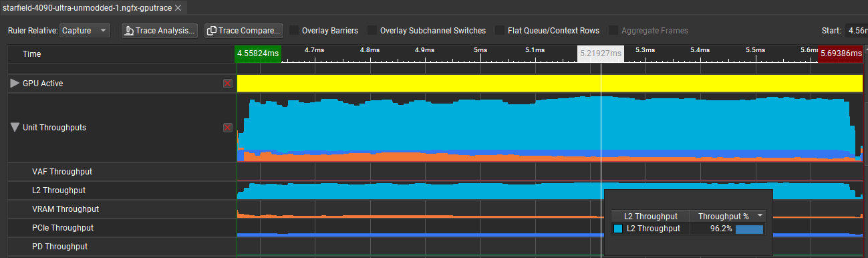
Task: Remove the Unit Throughputs row with red X
Action: [228, 127]
